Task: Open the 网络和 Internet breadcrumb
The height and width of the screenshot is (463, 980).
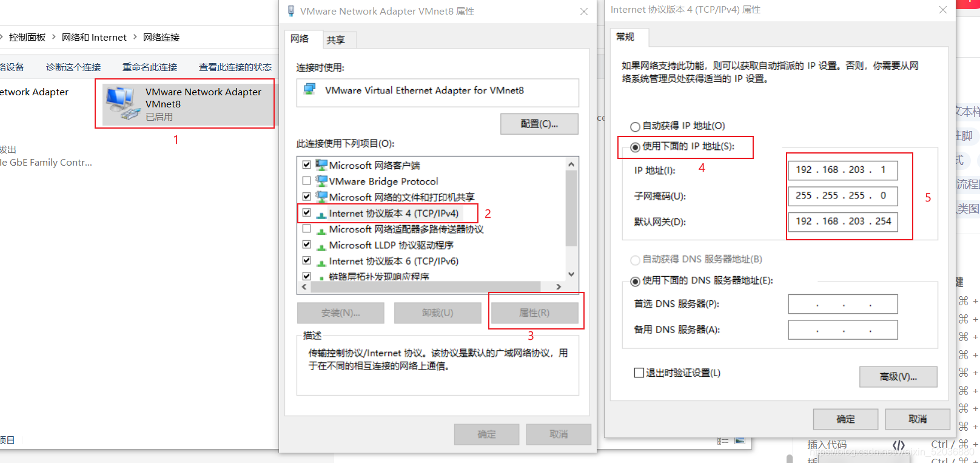Action: point(94,38)
